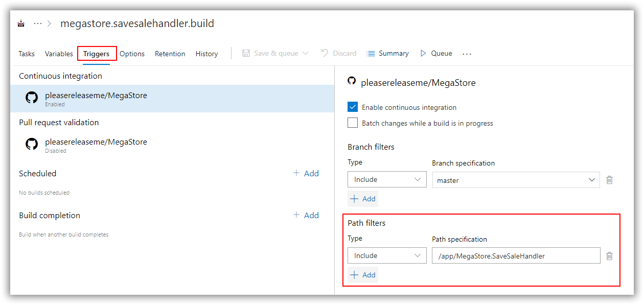Image resolution: width=644 pixels, height=305 pixels.
Task: Open the breadcrumb ellipsis menu
Action: (x=38, y=23)
